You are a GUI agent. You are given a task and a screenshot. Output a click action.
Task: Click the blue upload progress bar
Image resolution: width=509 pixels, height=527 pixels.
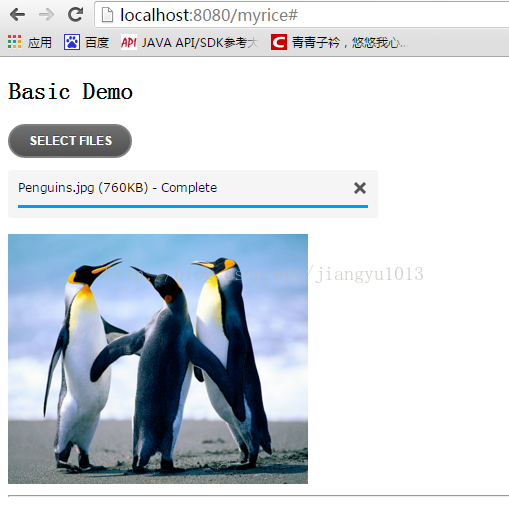[x=193, y=206]
